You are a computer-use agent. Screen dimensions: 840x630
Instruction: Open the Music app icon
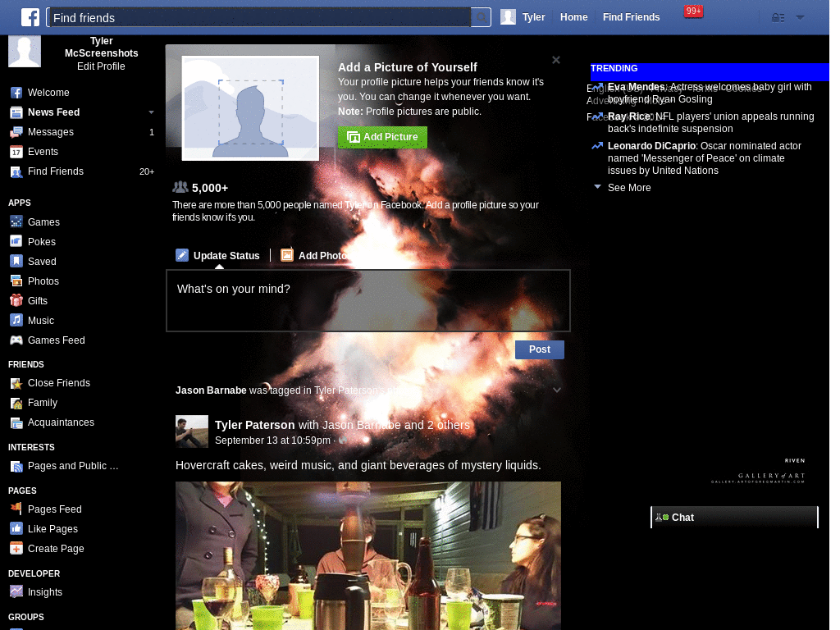(x=16, y=320)
